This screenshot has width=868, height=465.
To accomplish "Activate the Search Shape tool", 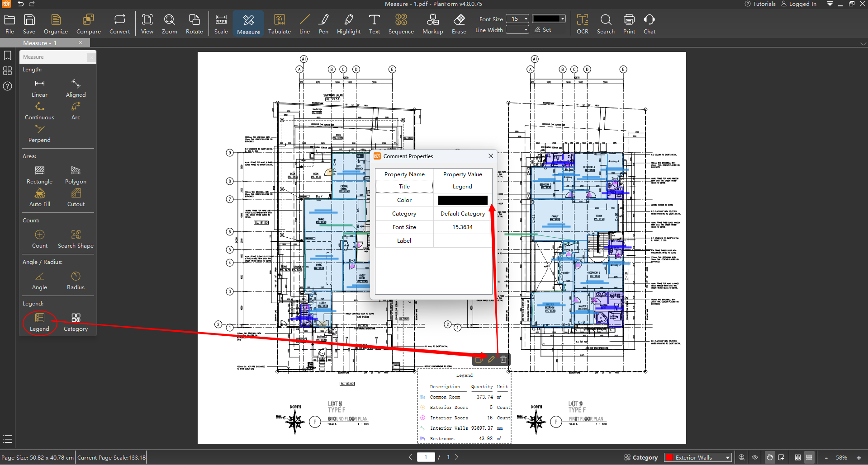I will coord(76,239).
